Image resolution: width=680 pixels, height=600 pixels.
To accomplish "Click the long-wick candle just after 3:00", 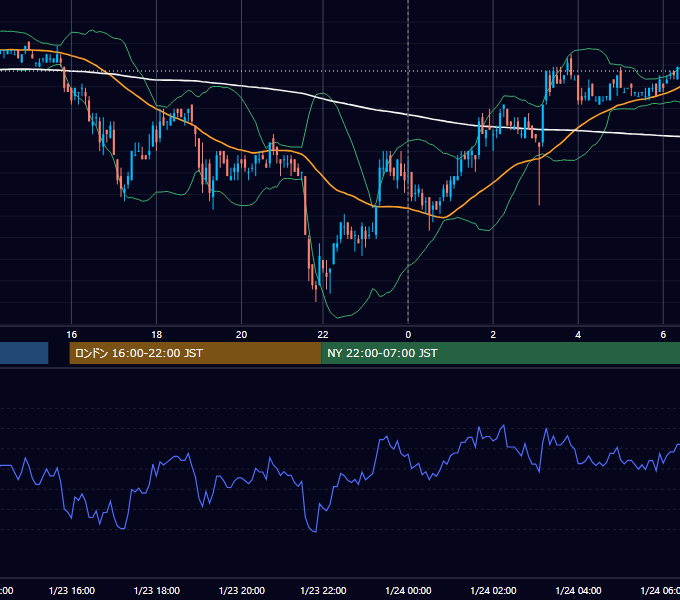I will pyautogui.click(x=539, y=173).
